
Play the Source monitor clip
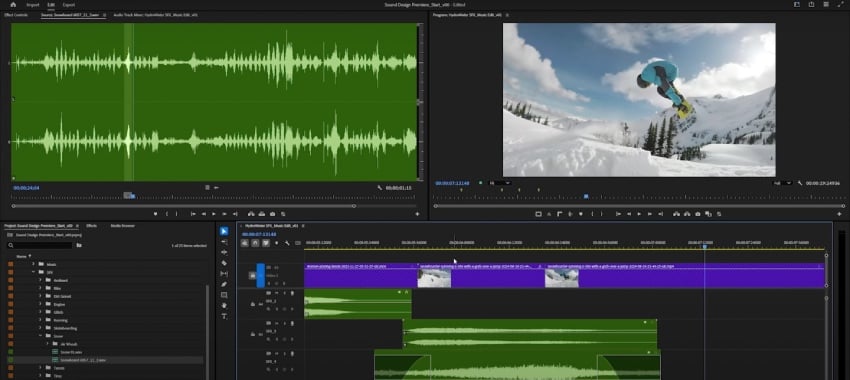click(214, 214)
